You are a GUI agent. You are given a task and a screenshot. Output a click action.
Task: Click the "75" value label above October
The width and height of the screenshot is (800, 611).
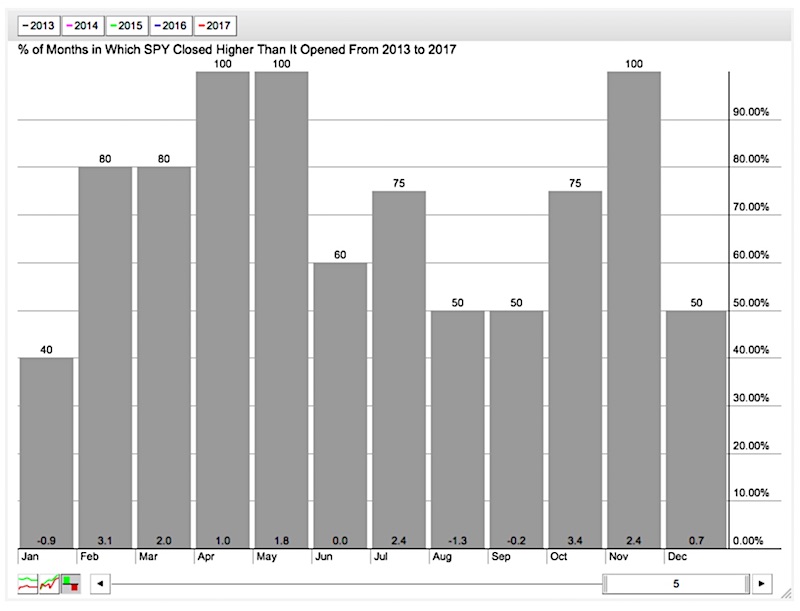pos(575,183)
